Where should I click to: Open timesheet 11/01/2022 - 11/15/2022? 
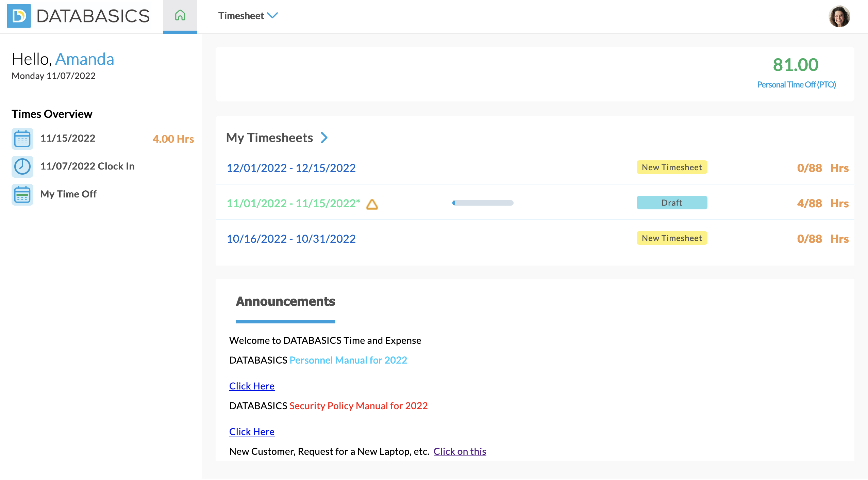pos(293,203)
